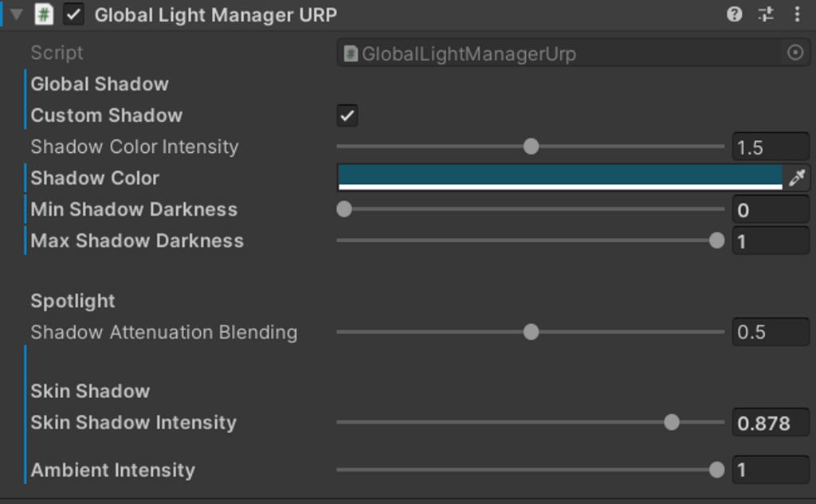
Task: Activate the Shadow Color eyedropper
Action: [x=796, y=178]
